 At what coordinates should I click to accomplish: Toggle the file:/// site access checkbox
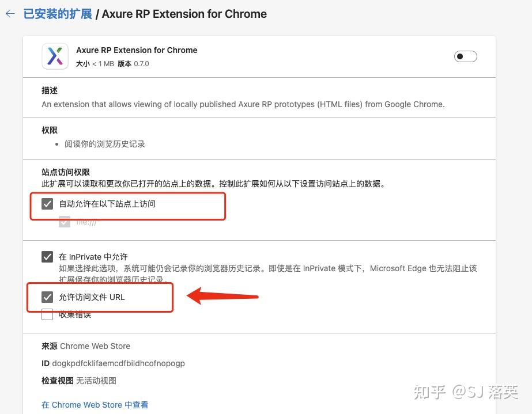(x=64, y=221)
